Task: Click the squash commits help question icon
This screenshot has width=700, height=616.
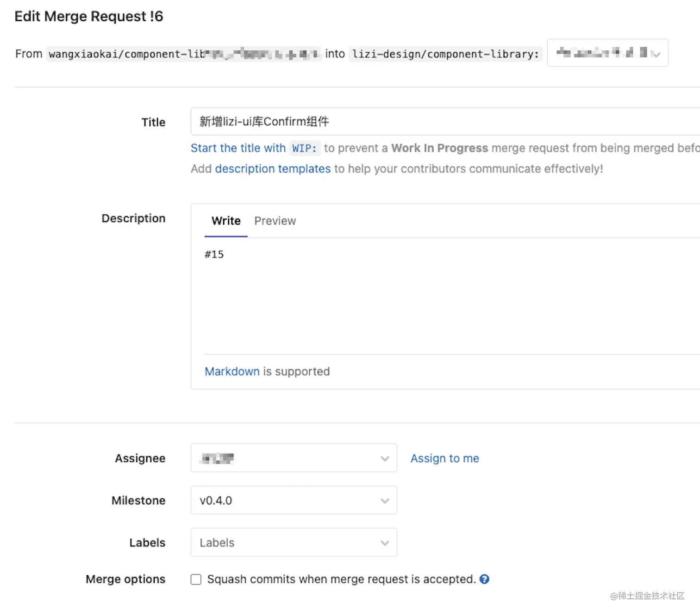Action: 484,579
